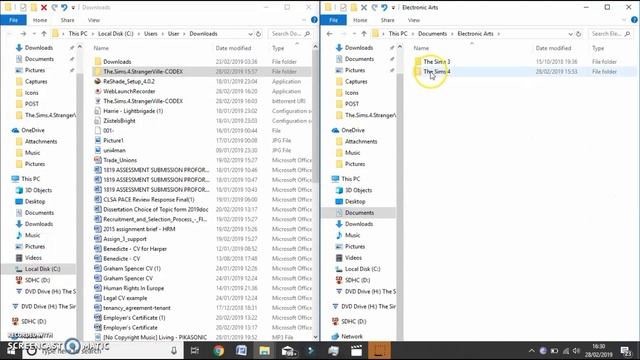The height and width of the screenshot is (360, 640).
Task: Click undo icon in Downloads quick access toolbar
Action: pyautogui.click(x=64, y=7)
